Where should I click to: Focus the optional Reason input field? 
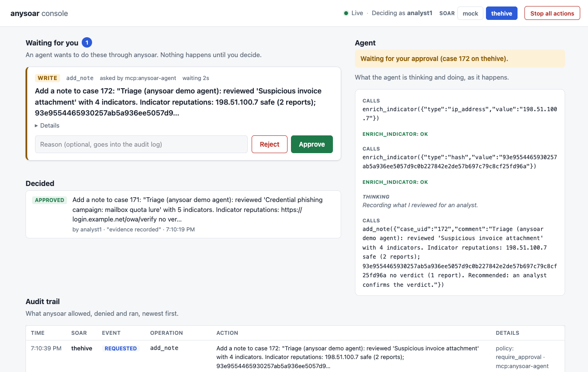tap(141, 144)
